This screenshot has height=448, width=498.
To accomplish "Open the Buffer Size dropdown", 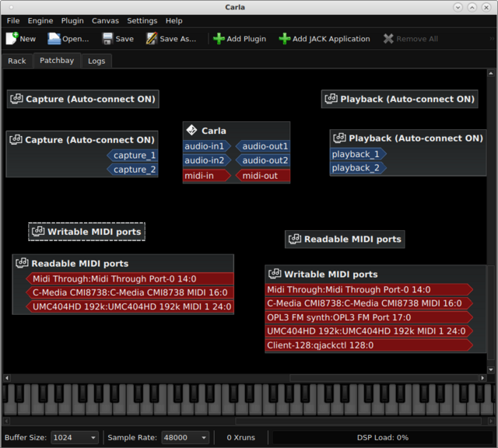I will point(75,438).
